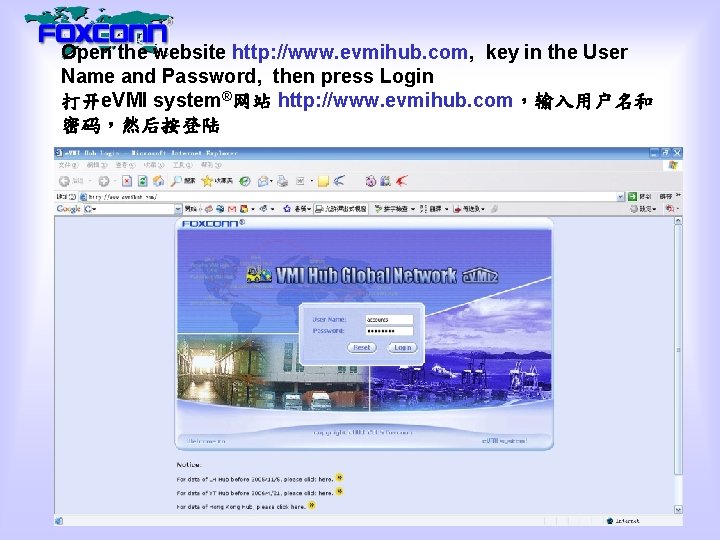Open History via green clock icon
This screenshot has height=540, width=720.
[x=245, y=182]
